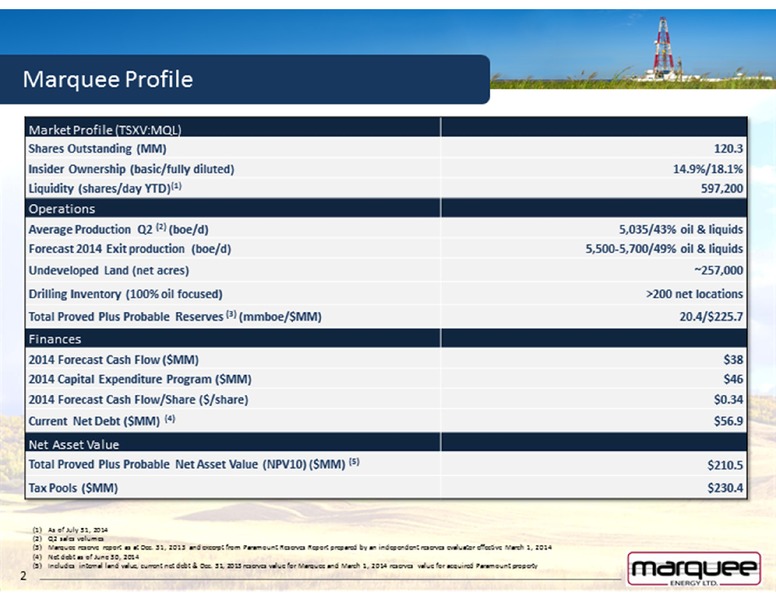This screenshot has height=600, width=776.
Task: Select the >200 net locations value
Action: pyautogui.click(x=694, y=294)
